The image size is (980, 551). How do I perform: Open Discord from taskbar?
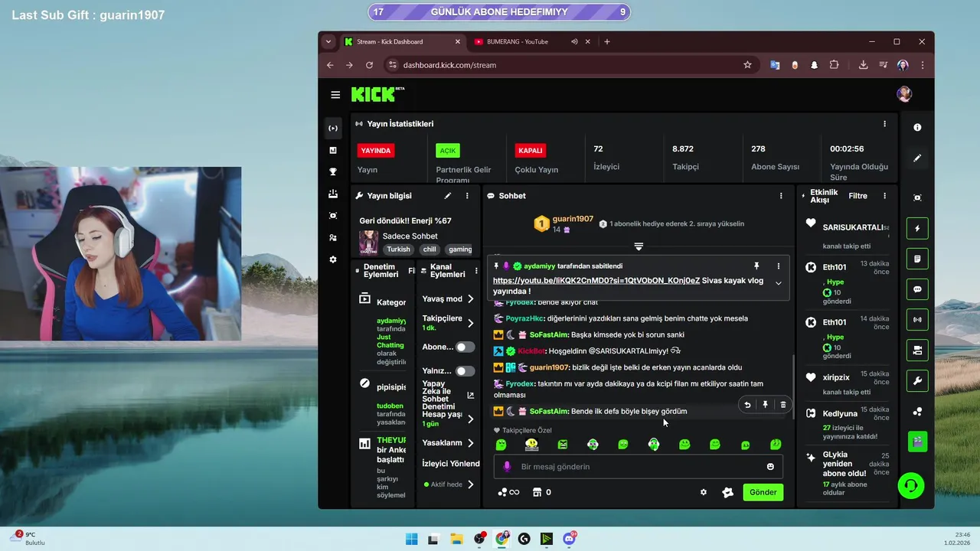point(569,539)
